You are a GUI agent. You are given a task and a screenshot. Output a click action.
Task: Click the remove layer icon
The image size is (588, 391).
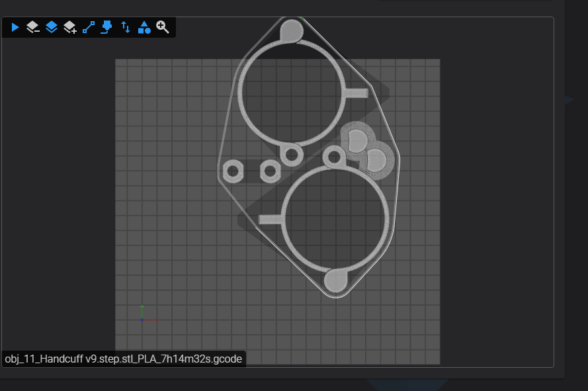[x=33, y=27]
